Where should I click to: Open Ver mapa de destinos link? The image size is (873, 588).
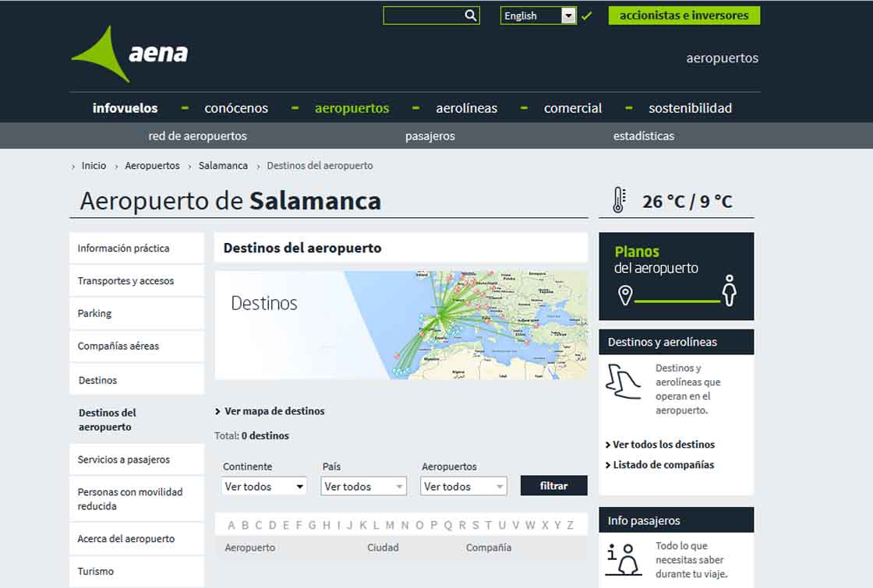click(274, 411)
